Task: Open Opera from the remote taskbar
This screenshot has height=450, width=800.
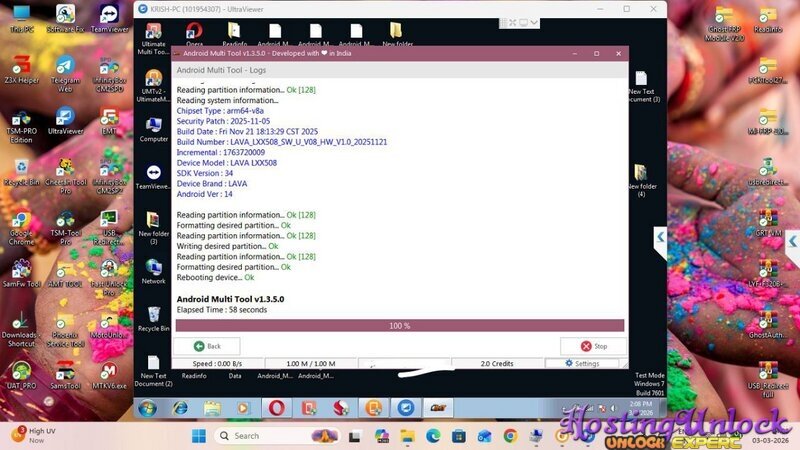Action: tap(275, 408)
